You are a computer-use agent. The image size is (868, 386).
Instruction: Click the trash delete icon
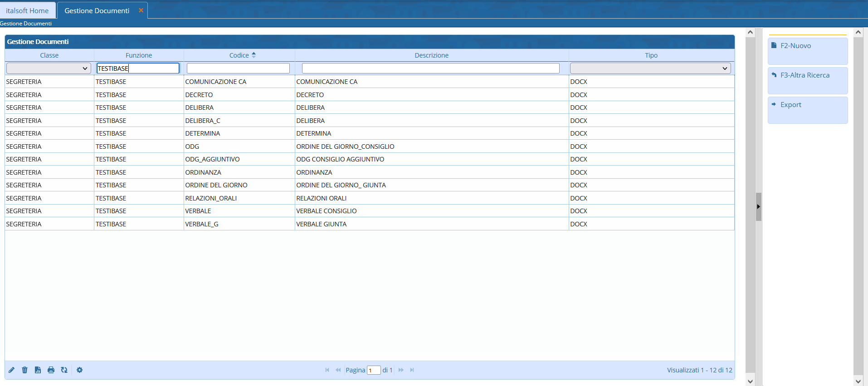coord(24,370)
